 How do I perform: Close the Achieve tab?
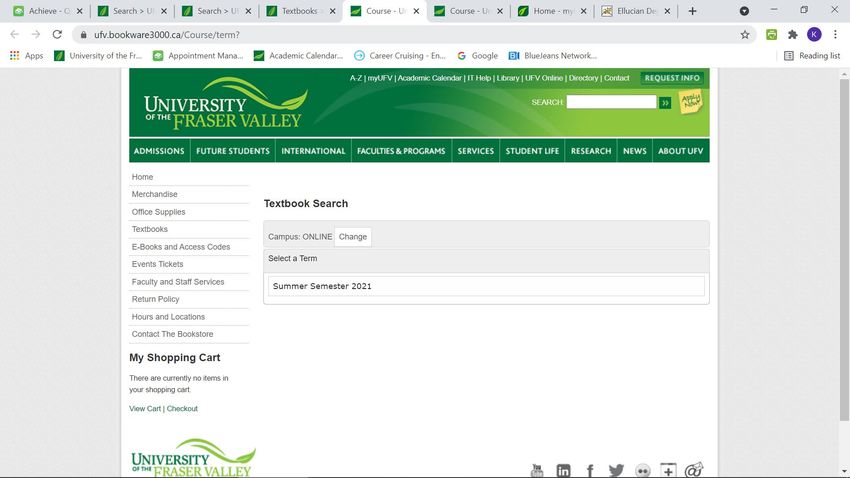click(x=79, y=11)
